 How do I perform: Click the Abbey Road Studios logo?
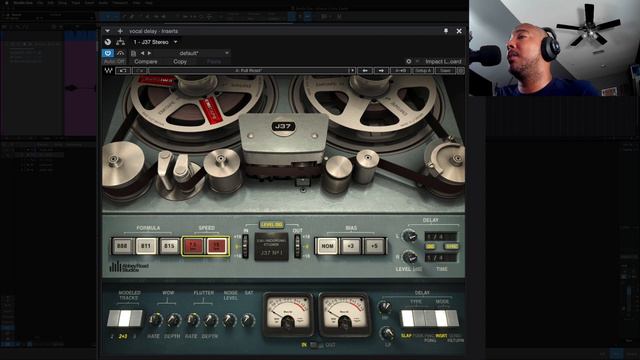pos(129,267)
